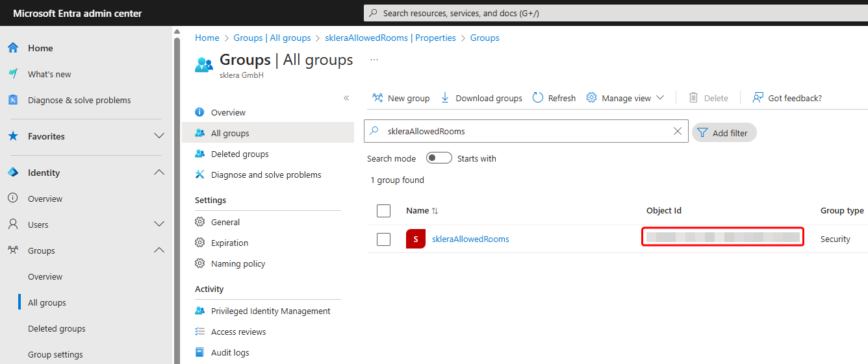Click the Refresh circular arrow icon
Image resolution: width=868 pixels, height=364 pixels.
[538, 98]
